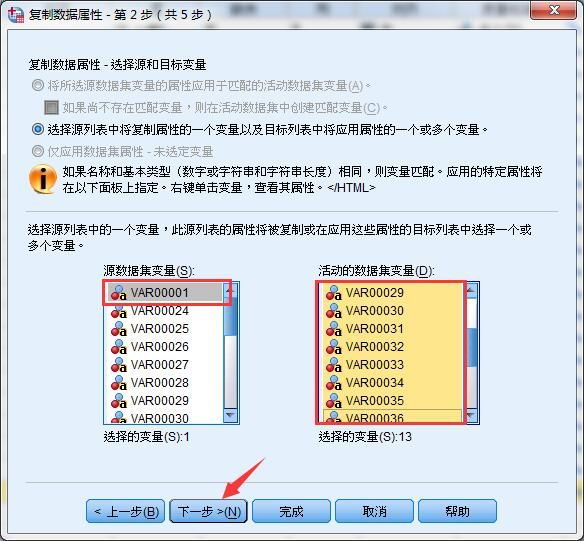The width and height of the screenshot is (584, 541).
Task: Select the apply dataset properties only radio button
Action: pyautogui.click(x=38, y=151)
